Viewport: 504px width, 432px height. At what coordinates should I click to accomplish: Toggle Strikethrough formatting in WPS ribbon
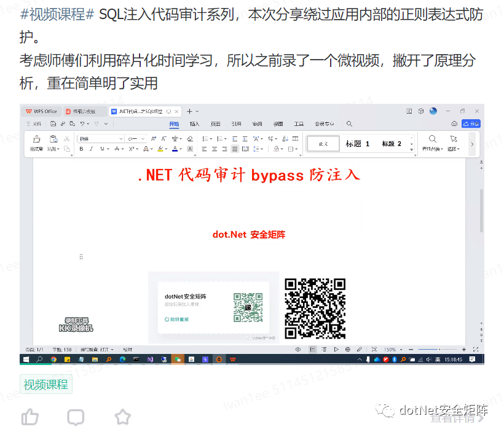coord(117,149)
